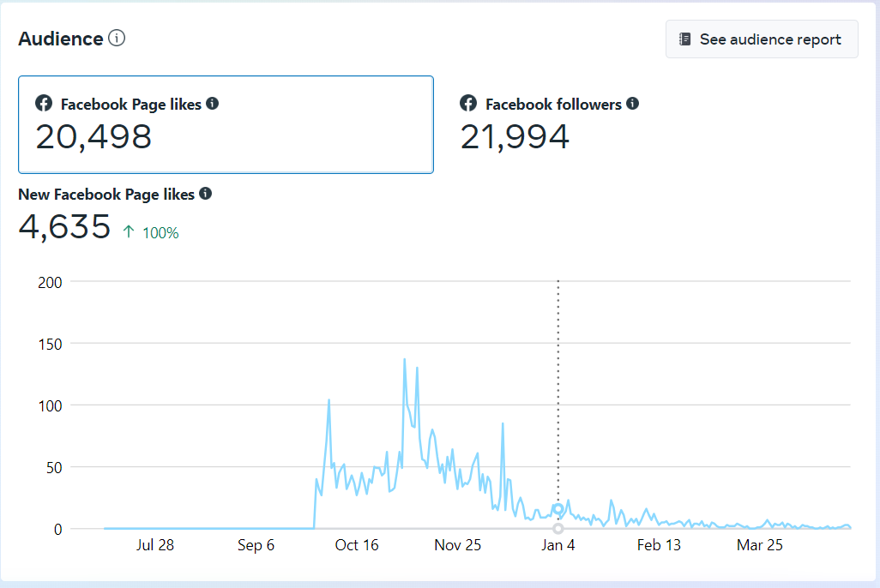Click the 4,635 new likes figure
The image size is (880, 588).
64,227
